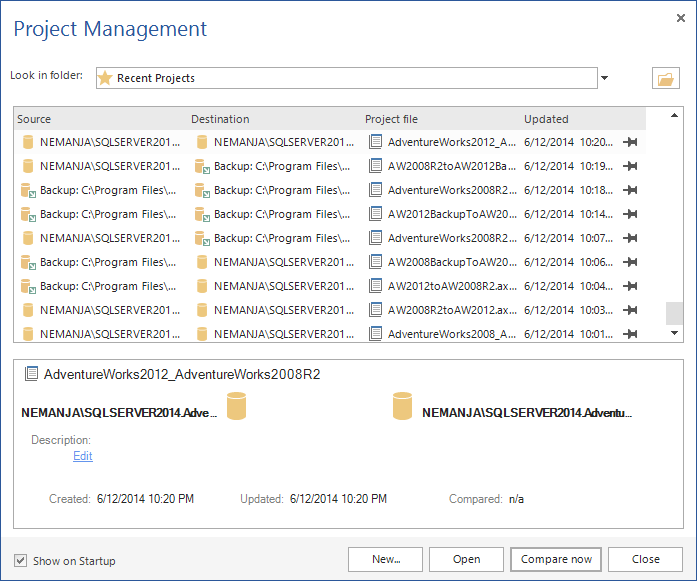Close the Project Management dialog with X
This screenshot has height=581, width=697.
[681, 18]
